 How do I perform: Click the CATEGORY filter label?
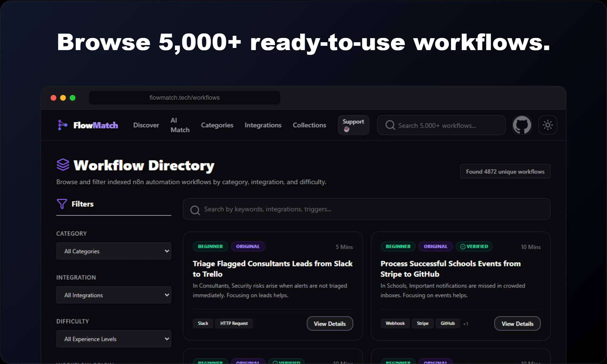tap(71, 234)
